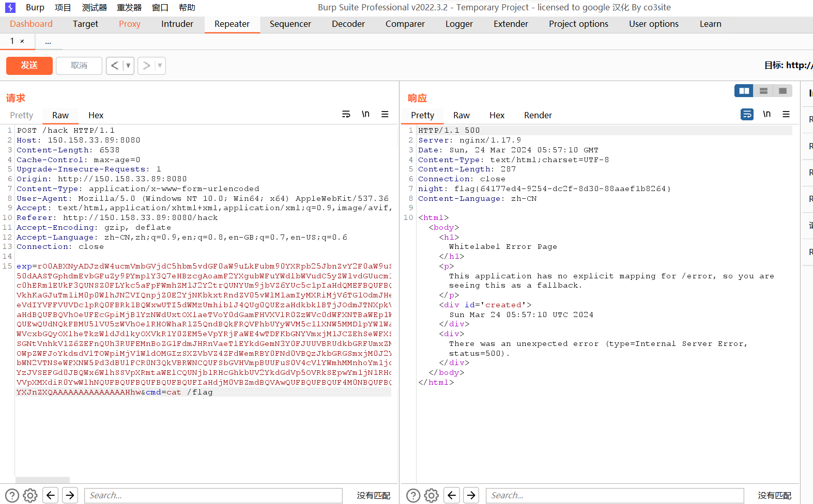813x504 pixels.
Task: Open request search settings gear
Action: [x=30, y=496]
